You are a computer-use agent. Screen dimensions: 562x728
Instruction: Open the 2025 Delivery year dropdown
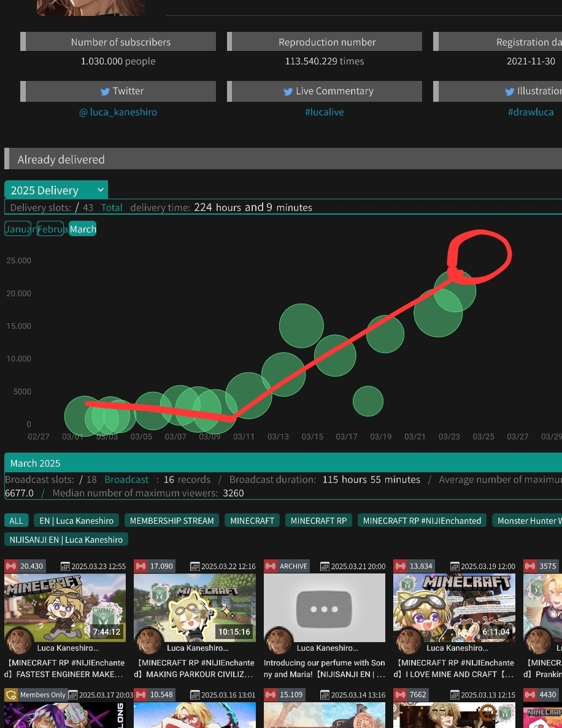click(56, 190)
